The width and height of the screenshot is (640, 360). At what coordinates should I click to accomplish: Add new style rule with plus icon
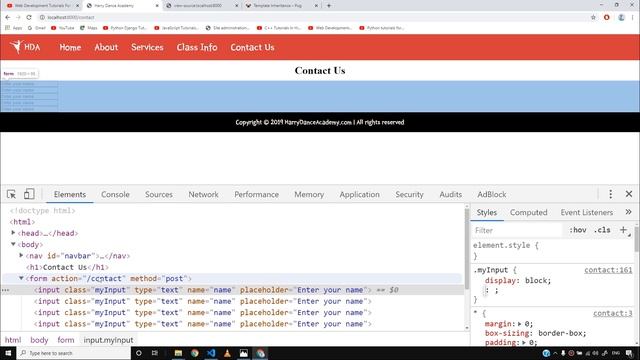tap(624, 230)
